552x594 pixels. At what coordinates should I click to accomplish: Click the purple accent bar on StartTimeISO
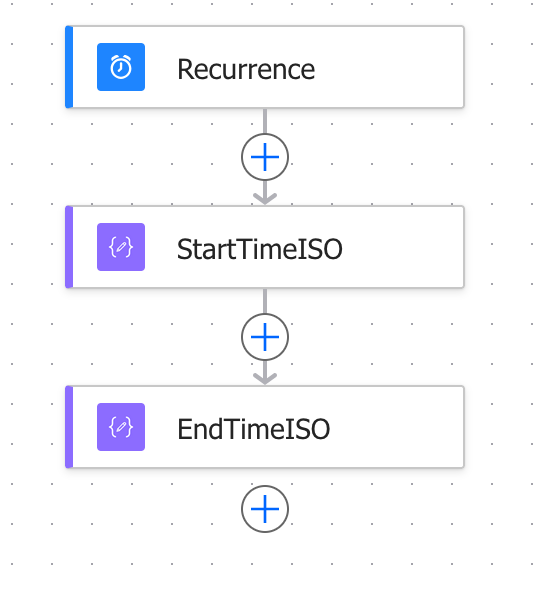point(69,247)
